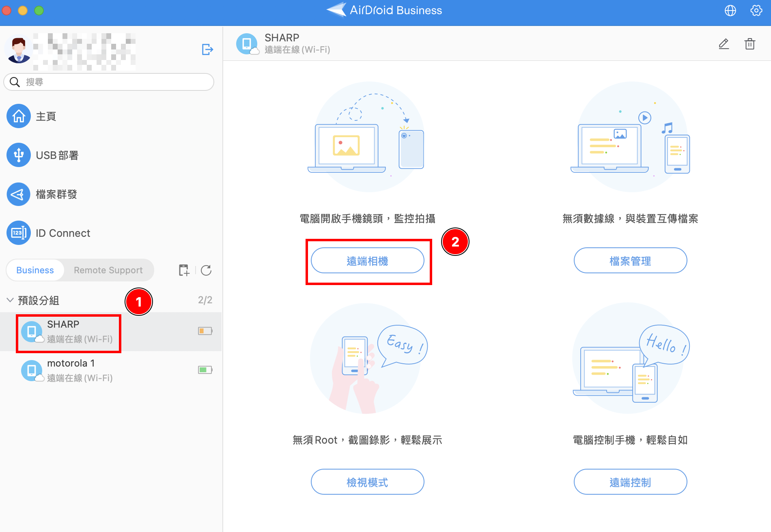771x532 pixels.
Task: Focus the 搜尋 search field
Action: coord(109,82)
